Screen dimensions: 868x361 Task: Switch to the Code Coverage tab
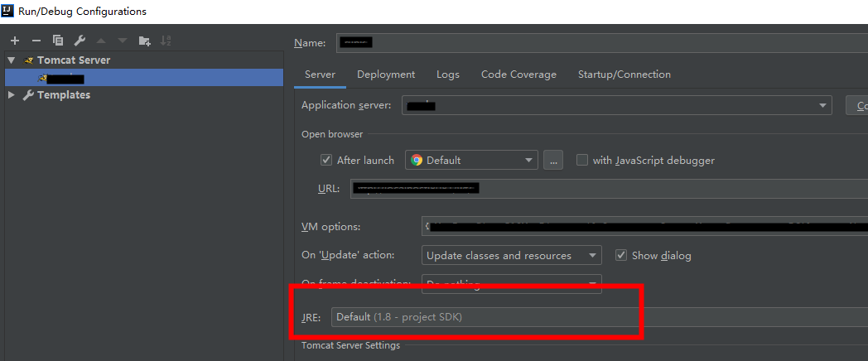tap(518, 75)
